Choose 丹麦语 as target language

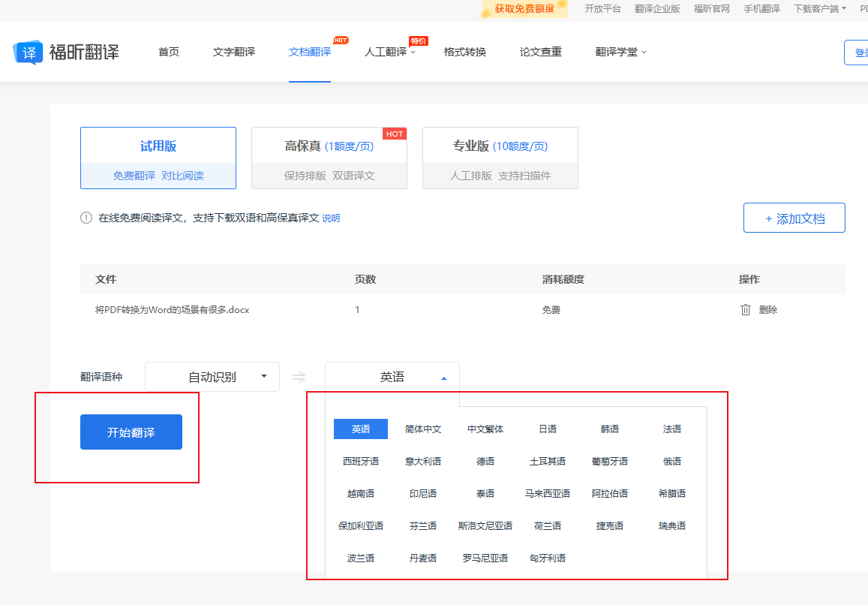coord(423,558)
